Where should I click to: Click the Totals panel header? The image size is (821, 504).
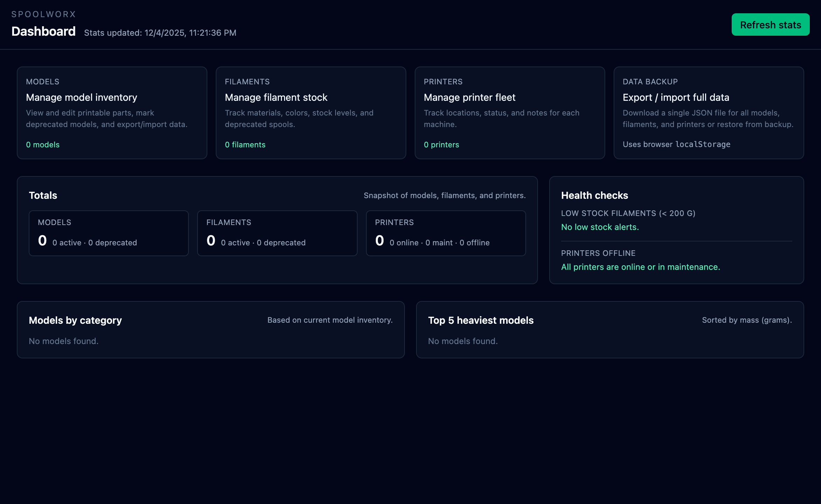coord(43,195)
